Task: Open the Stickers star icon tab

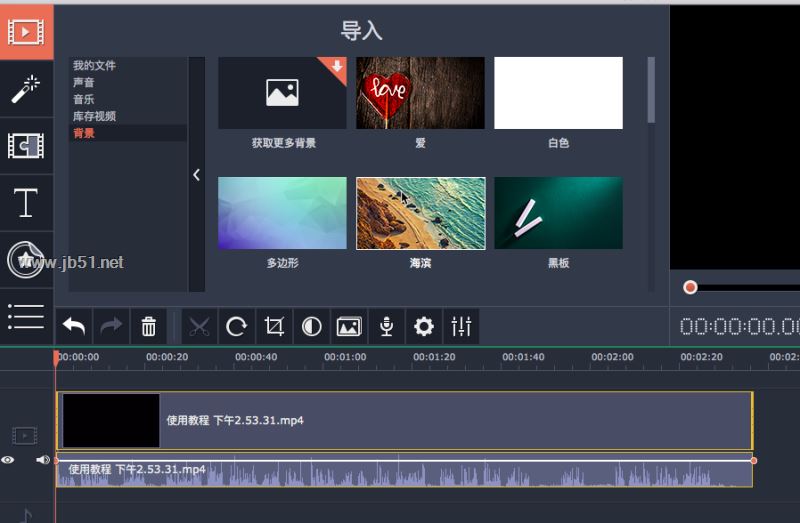Action: click(x=26, y=259)
